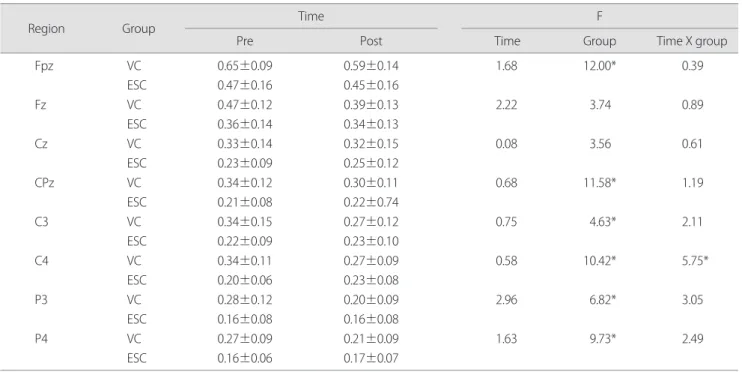This screenshot has height=372, width=742.
Task: Click the 11.58* group value
Action: point(600,183)
